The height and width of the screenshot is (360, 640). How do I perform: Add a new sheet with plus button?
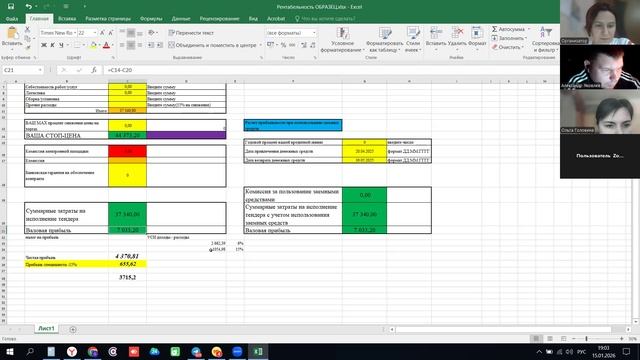click(73, 329)
